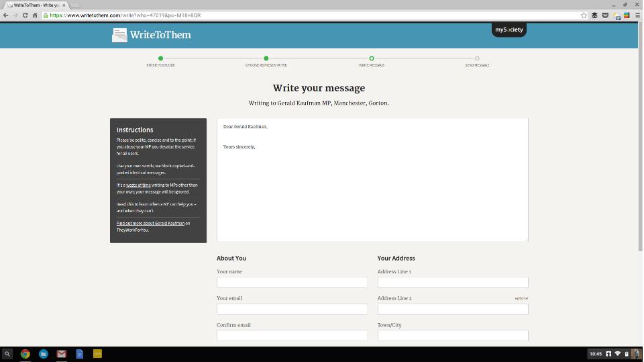Bookmark this page with the star icon
This screenshot has width=644, height=362.
pos(584,15)
